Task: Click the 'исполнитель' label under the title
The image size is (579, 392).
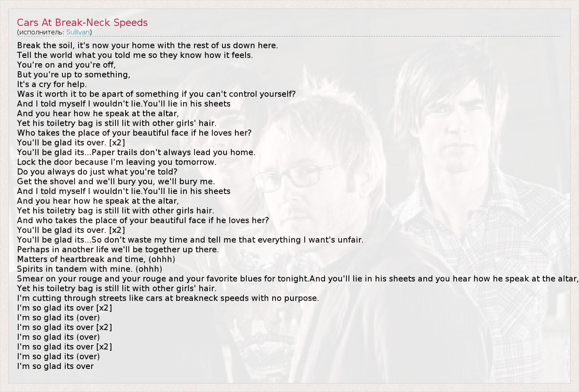Action: (x=41, y=32)
